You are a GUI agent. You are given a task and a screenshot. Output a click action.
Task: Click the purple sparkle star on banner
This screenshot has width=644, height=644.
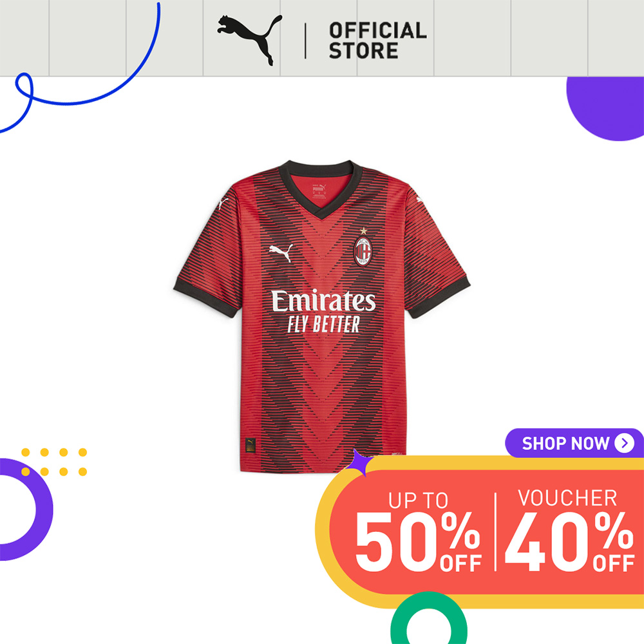tap(356, 463)
